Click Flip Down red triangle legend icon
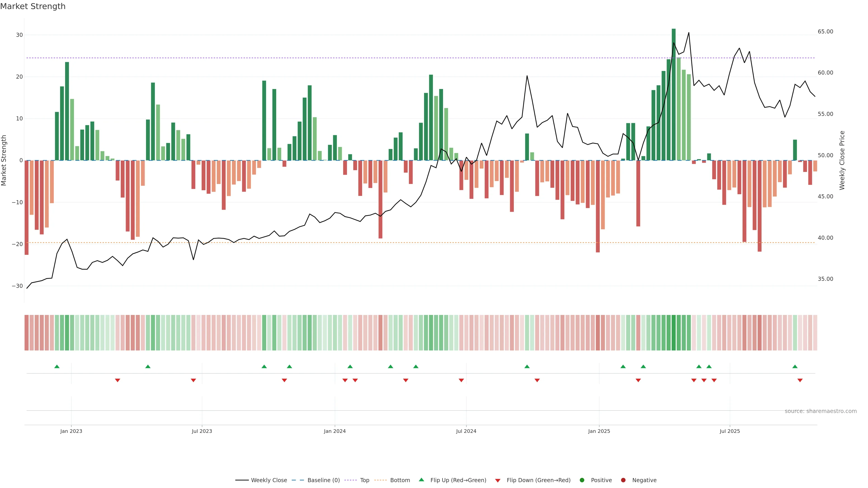This screenshot has width=868, height=488. pyautogui.click(x=498, y=480)
